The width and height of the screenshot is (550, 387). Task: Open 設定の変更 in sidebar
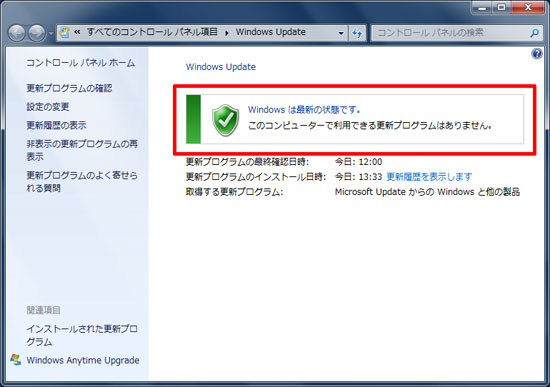coord(48,107)
